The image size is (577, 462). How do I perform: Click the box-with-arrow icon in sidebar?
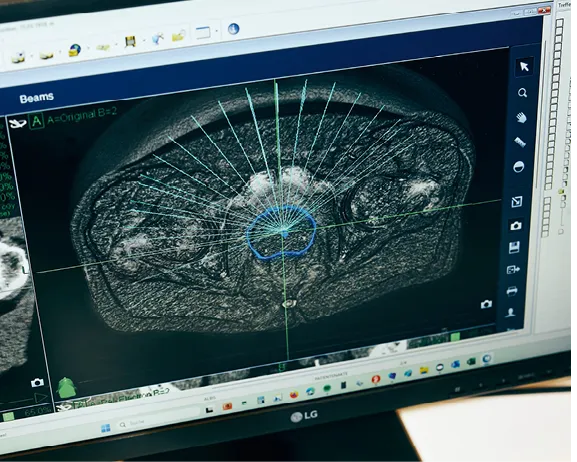[x=517, y=202]
